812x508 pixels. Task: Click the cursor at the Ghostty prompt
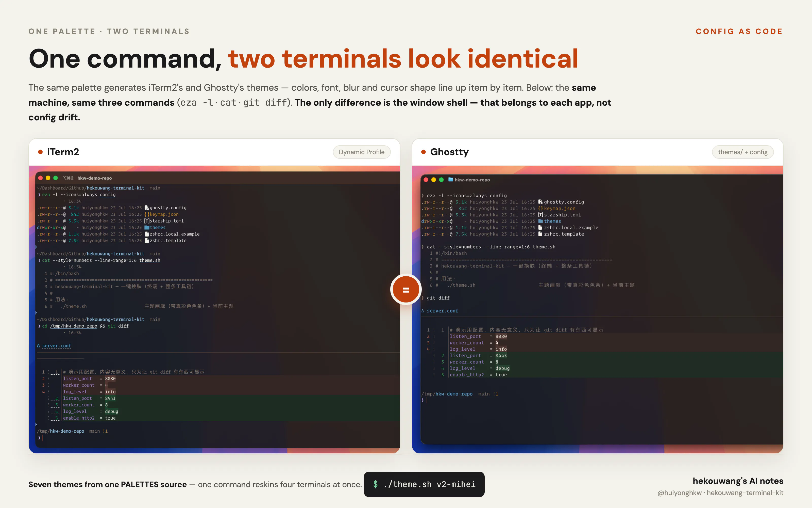pyautogui.click(x=427, y=400)
